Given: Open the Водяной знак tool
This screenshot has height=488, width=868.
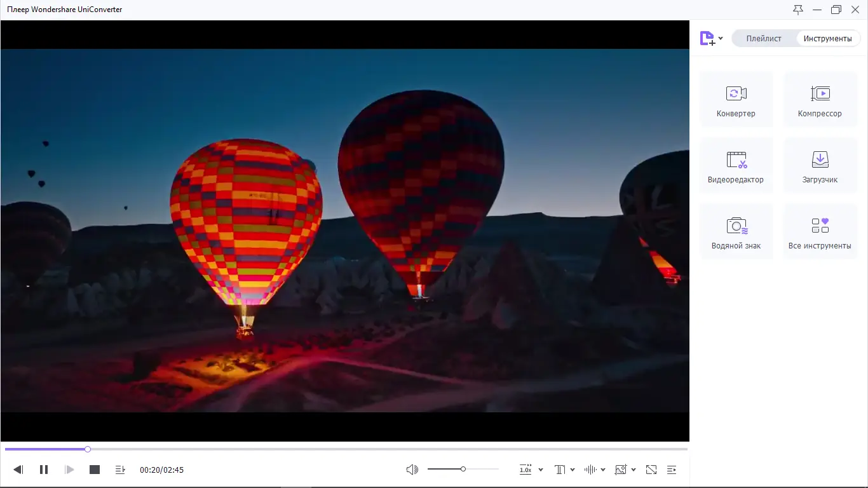Looking at the screenshot, I should [736, 231].
